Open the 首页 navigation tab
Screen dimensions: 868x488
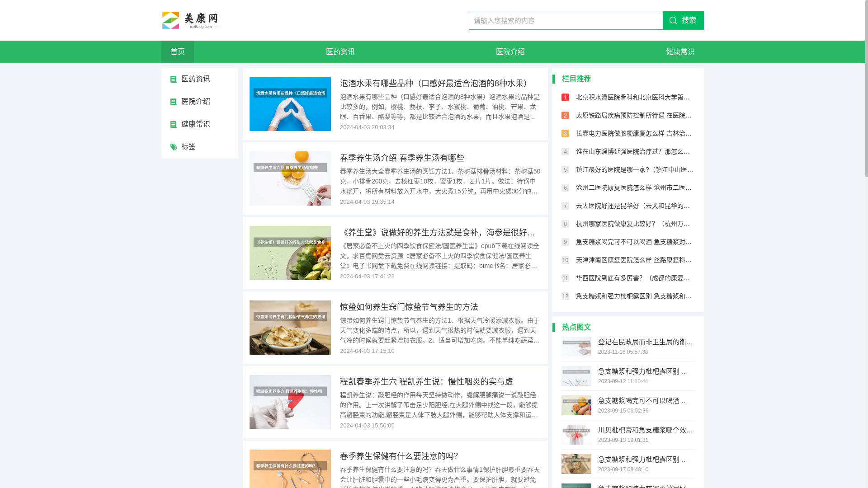tap(178, 52)
